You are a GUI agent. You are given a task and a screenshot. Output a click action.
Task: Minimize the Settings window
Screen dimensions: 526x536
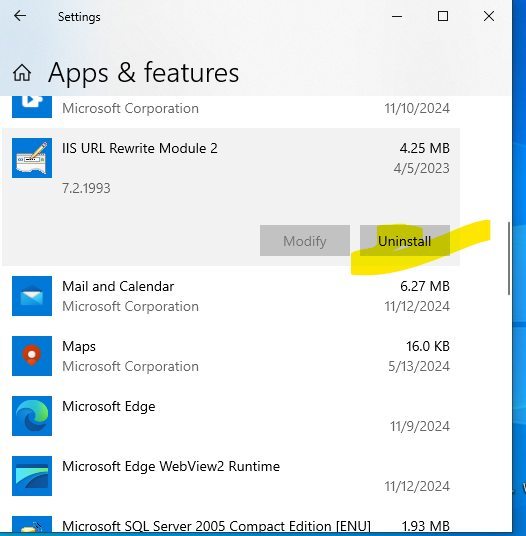[x=397, y=16]
